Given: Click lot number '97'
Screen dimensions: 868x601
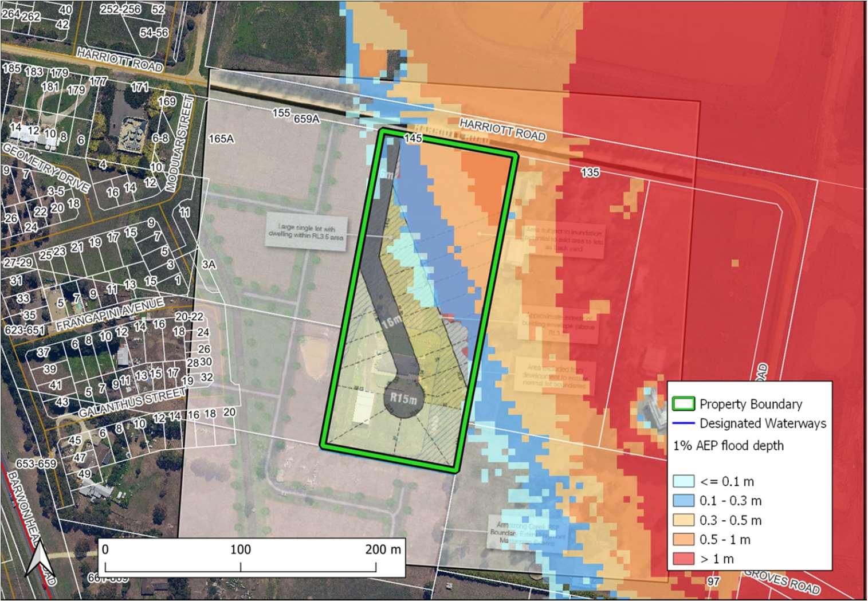Looking at the screenshot, I should [714, 582].
